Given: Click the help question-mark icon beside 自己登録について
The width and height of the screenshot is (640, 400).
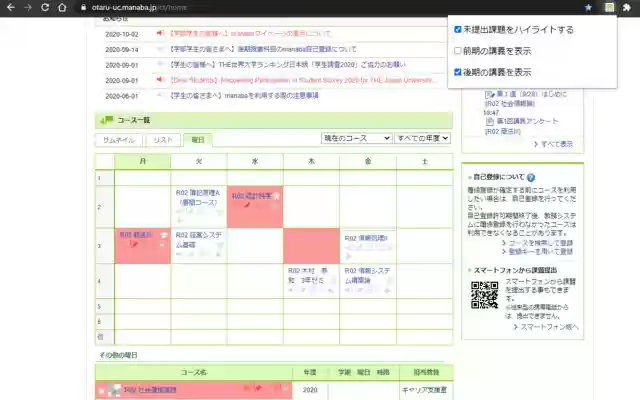Looking at the screenshot, I should pos(531,178).
